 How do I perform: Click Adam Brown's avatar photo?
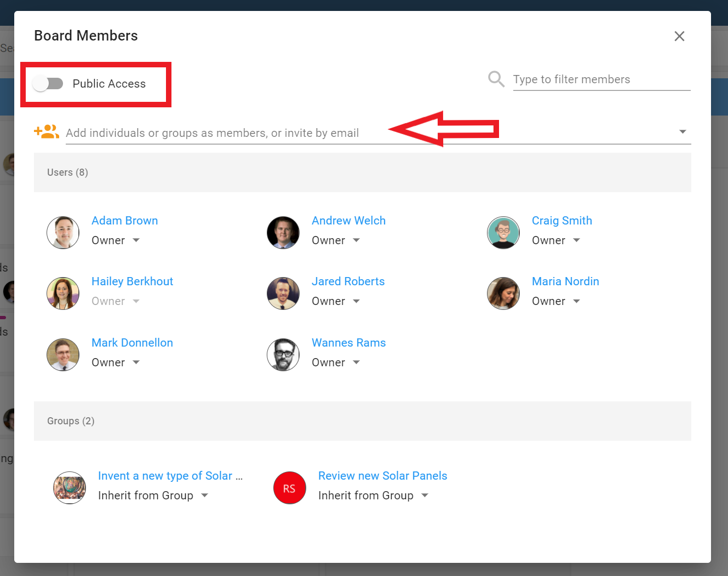click(x=63, y=232)
